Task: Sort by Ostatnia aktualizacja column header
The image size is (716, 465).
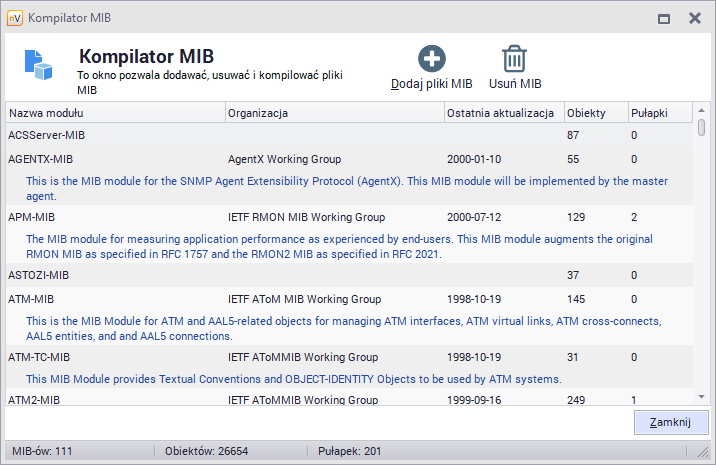Action: point(503,113)
